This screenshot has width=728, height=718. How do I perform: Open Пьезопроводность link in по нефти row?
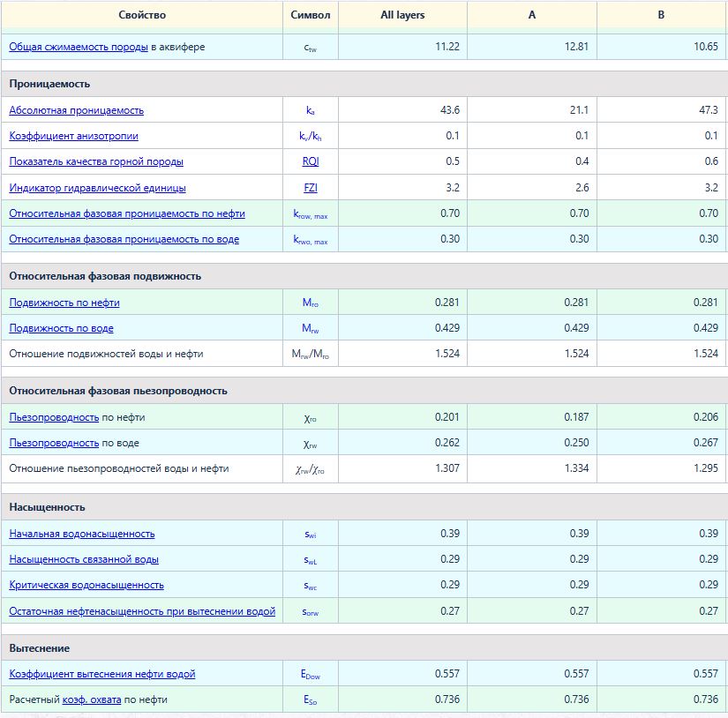point(54,417)
